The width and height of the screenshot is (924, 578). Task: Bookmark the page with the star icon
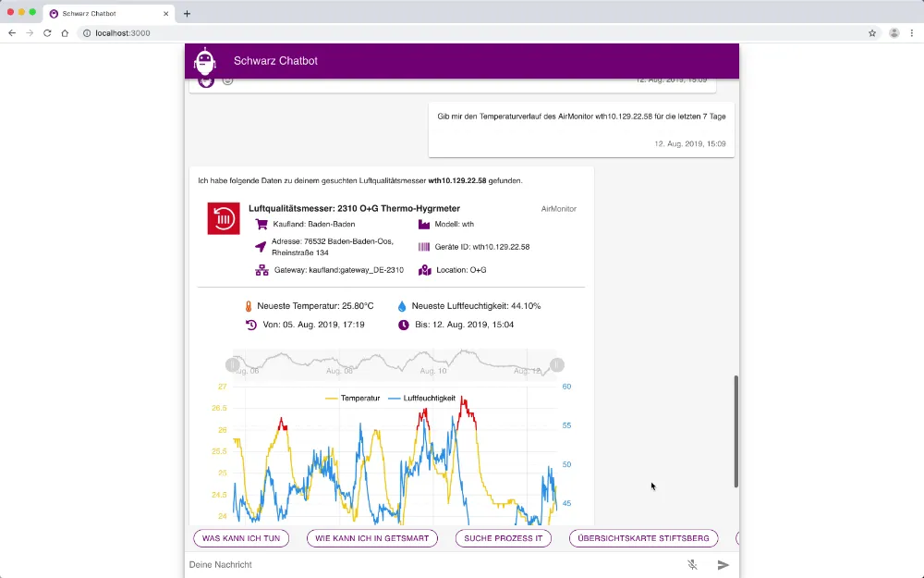click(x=872, y=33)
